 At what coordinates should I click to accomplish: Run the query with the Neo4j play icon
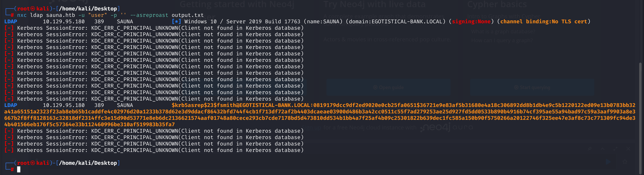coord(608,162)
